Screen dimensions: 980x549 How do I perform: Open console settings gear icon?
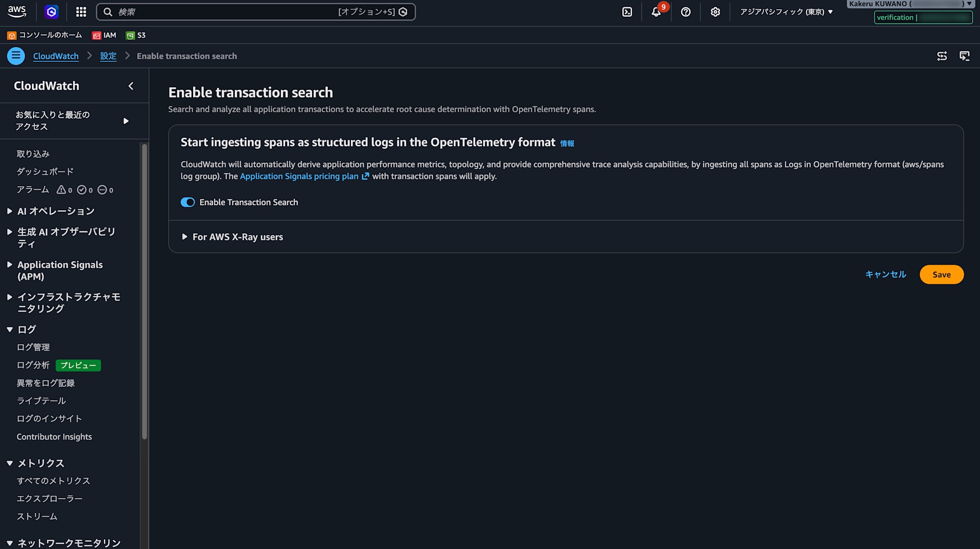pyautogui.click(x=715, y=12)
